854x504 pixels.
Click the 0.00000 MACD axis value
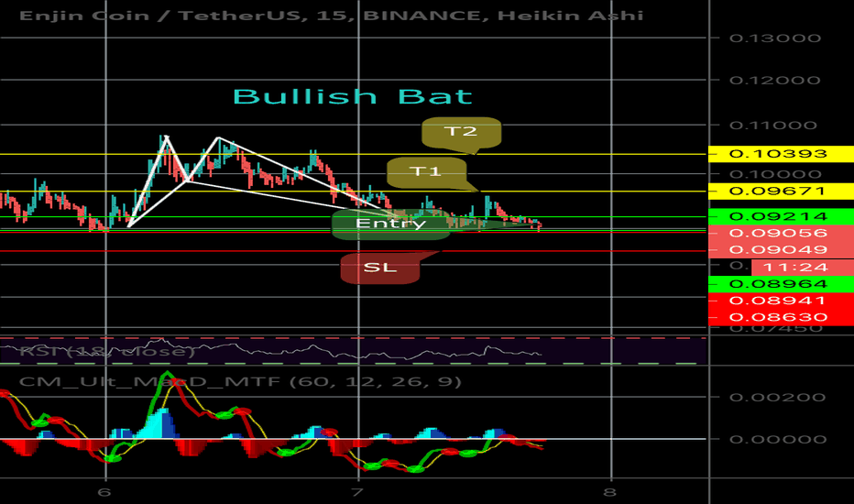click(778, 439)
